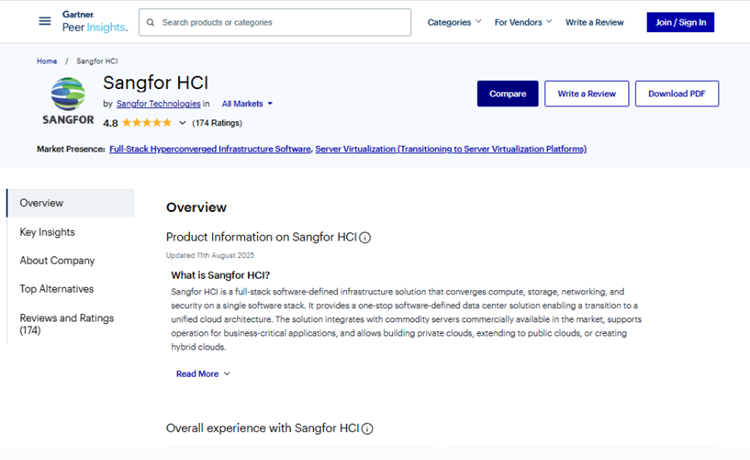
Task: Open the All Markets dropdown
Action: point(247,104)
